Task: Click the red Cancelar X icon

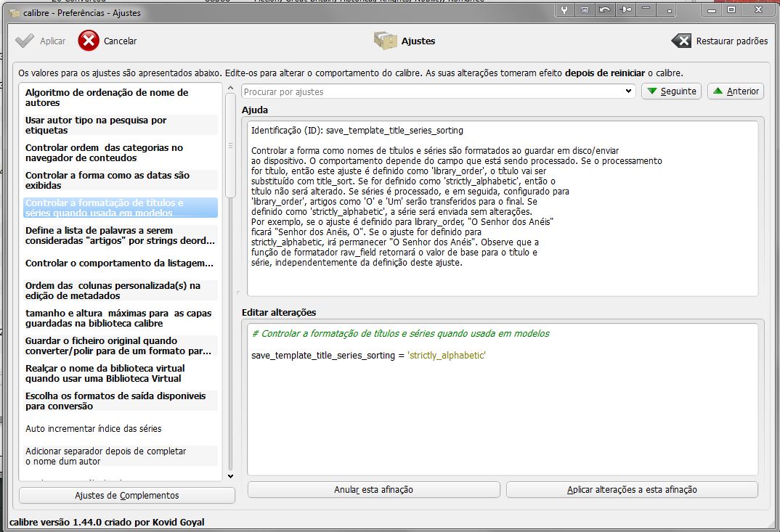Action: (x=89, y=41)
